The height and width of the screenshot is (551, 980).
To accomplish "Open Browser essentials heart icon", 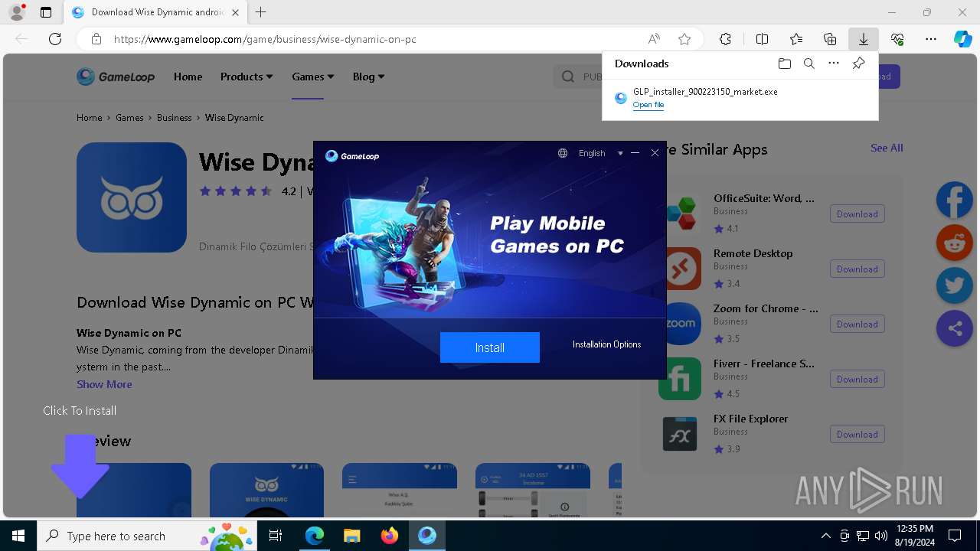I will tap(897, 39).
